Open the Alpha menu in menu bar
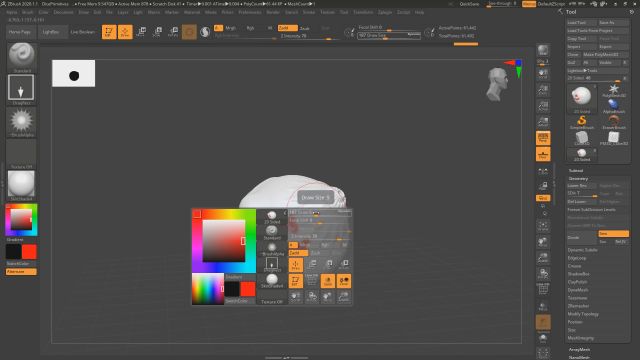Image resolution: width=640 pixels, height=360 pixels. pyautogui.click(x=12, y=12)
